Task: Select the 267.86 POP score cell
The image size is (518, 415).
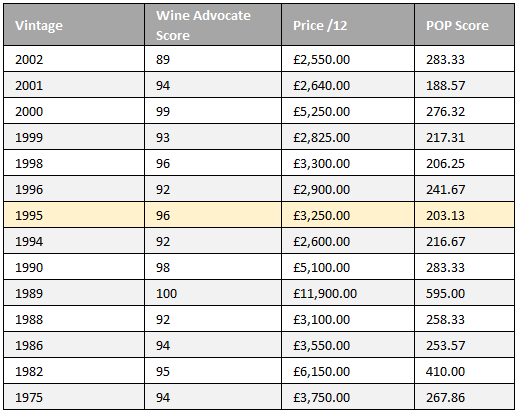Action: (465, 397)
